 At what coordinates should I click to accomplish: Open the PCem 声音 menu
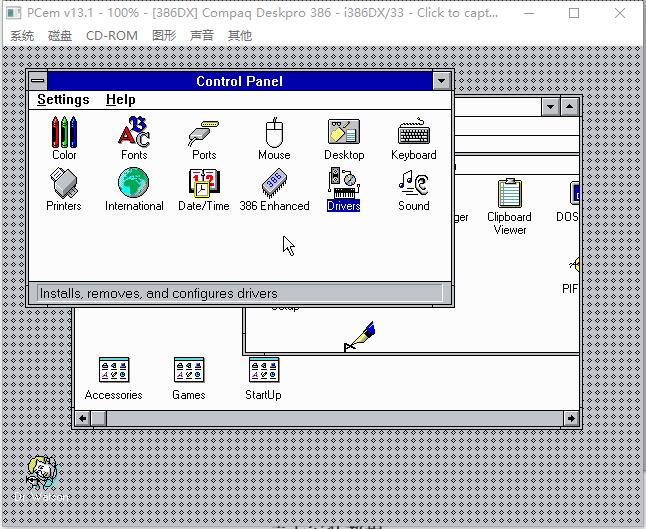(x=202, y=36)
